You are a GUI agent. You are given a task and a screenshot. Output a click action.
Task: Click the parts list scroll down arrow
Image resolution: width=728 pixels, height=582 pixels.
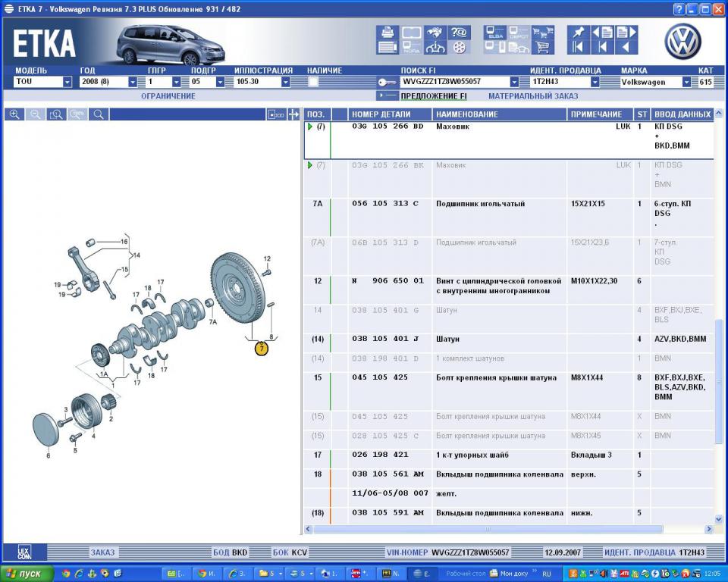(x=718, y=519)
